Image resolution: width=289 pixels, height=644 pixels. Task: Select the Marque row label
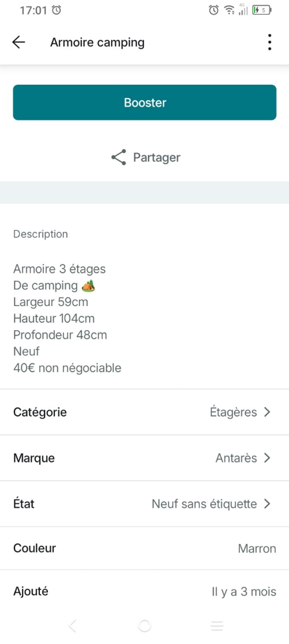tap(34, 458)
